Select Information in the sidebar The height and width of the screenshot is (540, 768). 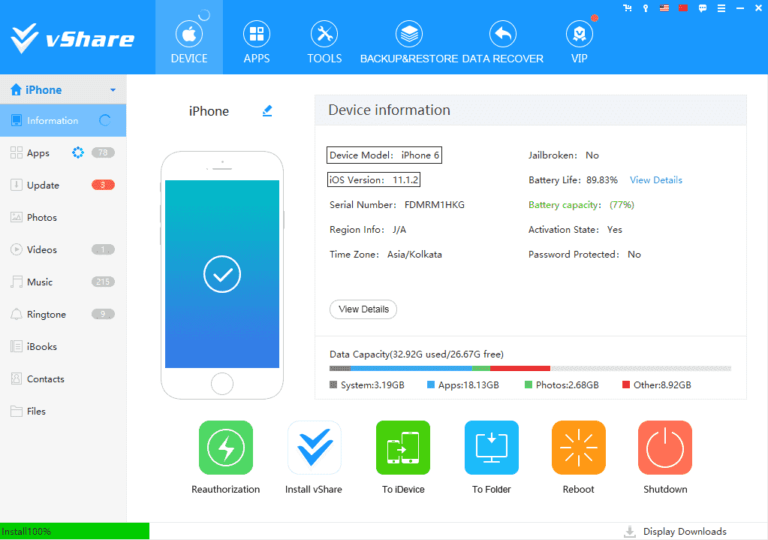(x=63, y=120)
